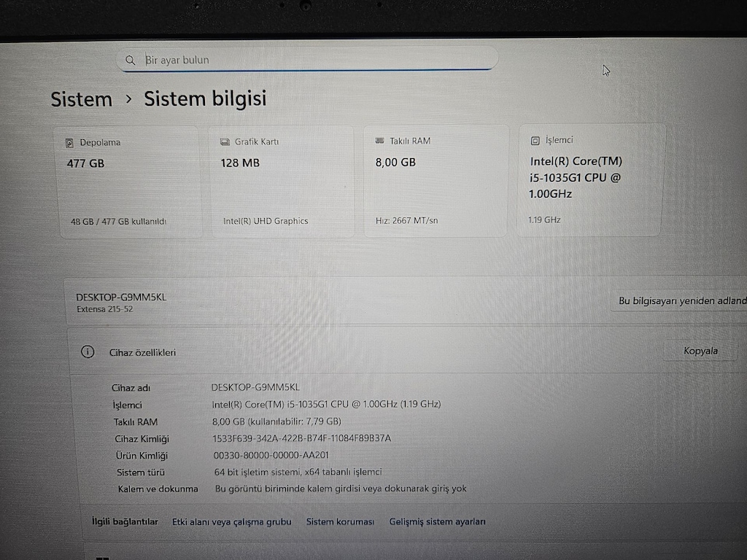Select the 'Sistem bilgisi' page title
Viewport: 747px width, 560px height.
coord(205,99)
